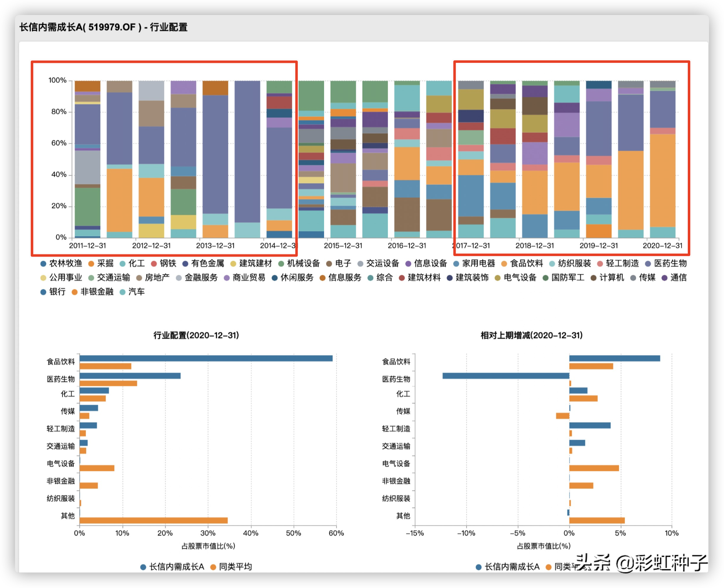Screen dimensions: 724x588
Task: Click blue 食品饮料 bar in 行业配置 chart
Action: tap(206, 359)
